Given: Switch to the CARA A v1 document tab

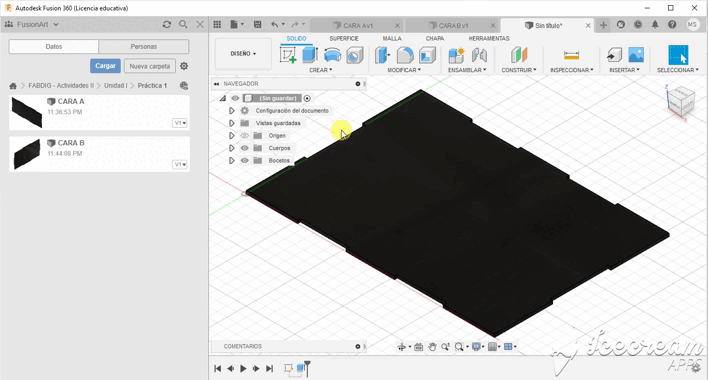Looking at the screenshot, I should point(358,25).
